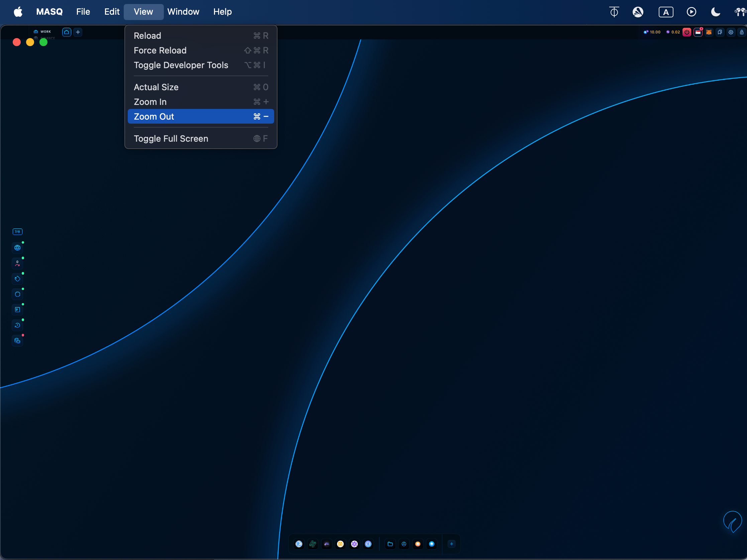Open the history clock sidebar icon
Image resolution: width=747 pixels, height=560 pixels.
click(x=17, y=325)
